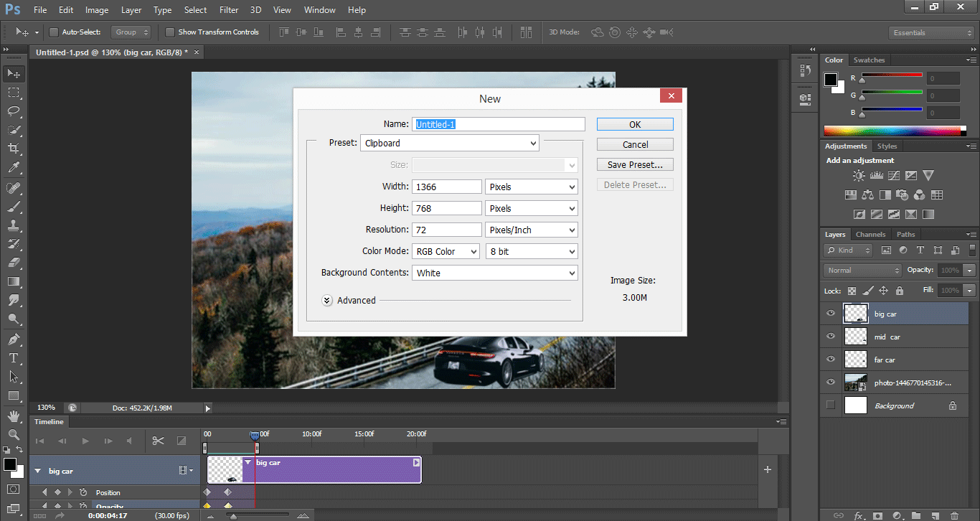Click the Brightness/Contrast adjustment icon
This screenshot has width=980, height=521.
859,175
